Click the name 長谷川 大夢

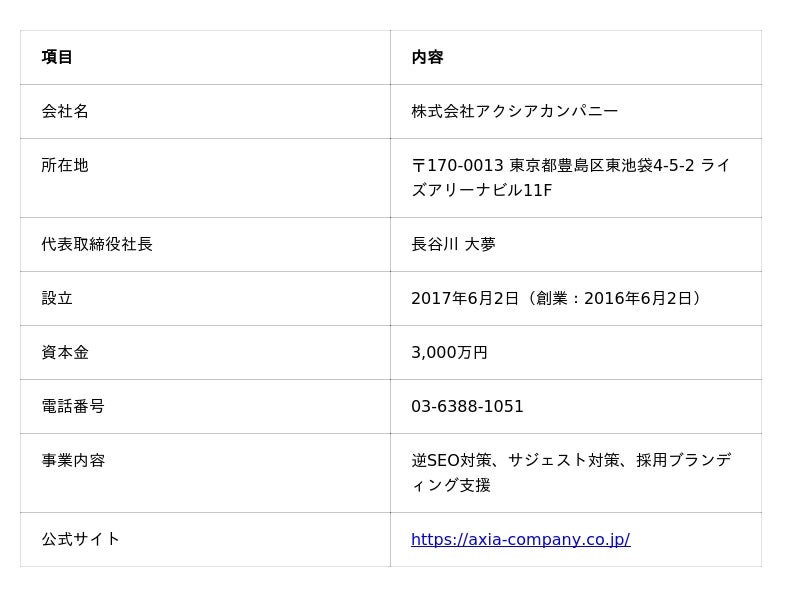pos(453,244)
